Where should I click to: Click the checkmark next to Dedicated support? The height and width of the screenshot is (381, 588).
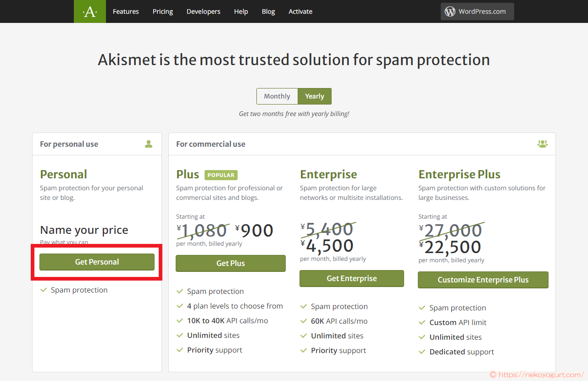click(x=422, y=352)
